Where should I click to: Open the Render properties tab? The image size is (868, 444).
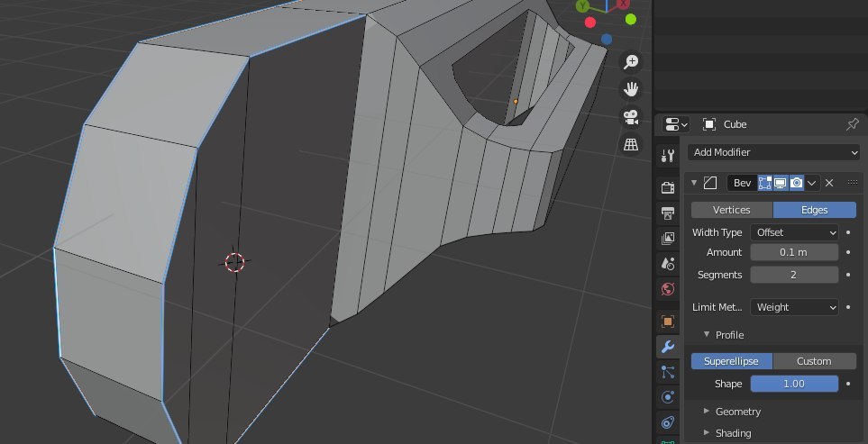pos(668,187)
